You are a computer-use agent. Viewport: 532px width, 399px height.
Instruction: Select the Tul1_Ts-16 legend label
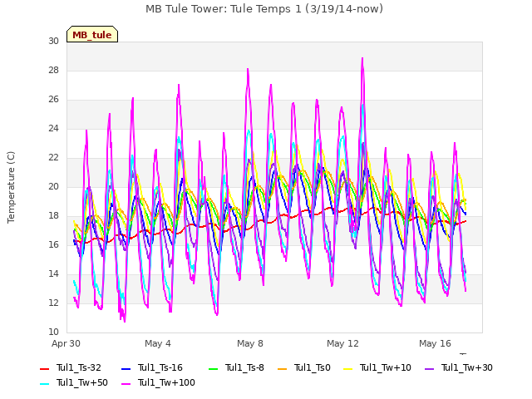click(160, 367)
